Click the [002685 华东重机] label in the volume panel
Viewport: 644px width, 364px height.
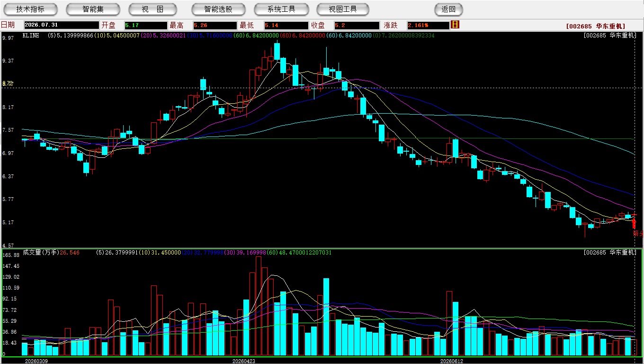click(610, 253)
